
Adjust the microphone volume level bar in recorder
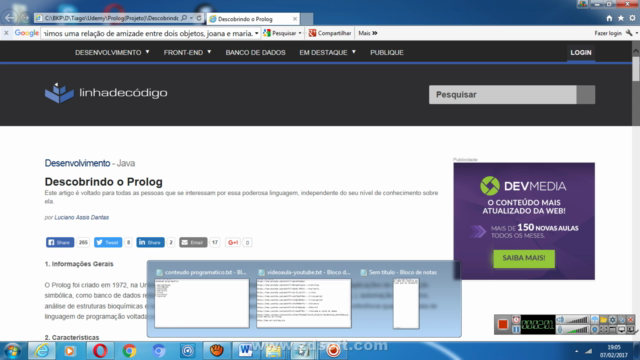pos(578,329)
